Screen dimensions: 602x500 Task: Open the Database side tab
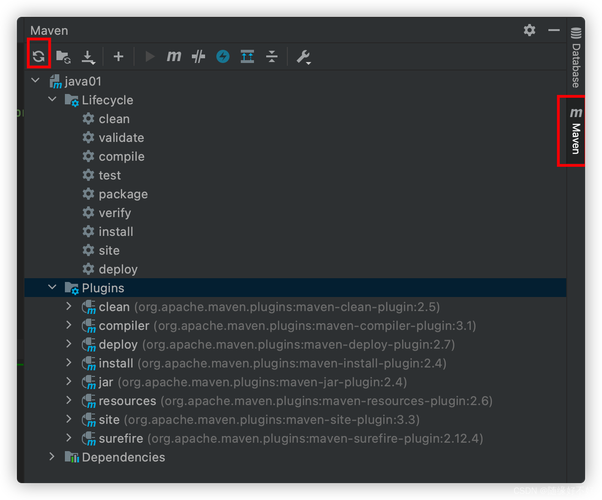point(576,57)
